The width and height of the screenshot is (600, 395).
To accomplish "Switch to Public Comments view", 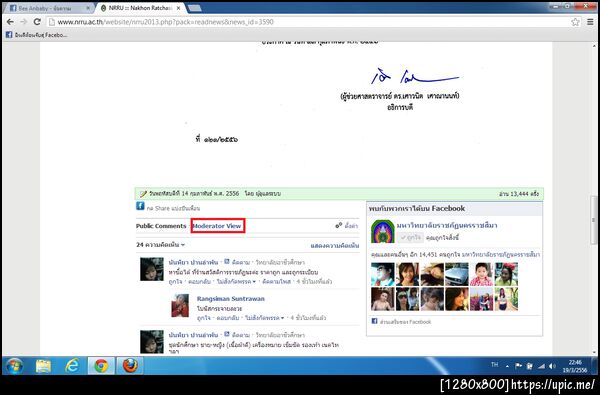I will 161,226.
